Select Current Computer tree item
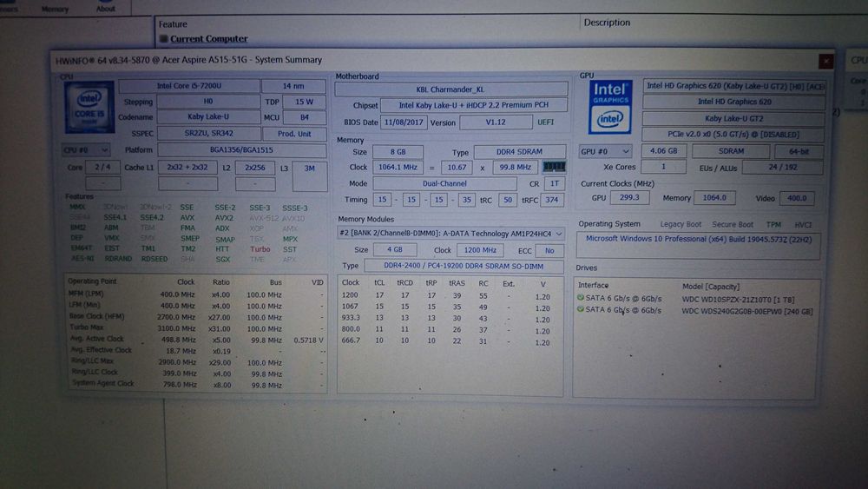This screenshot has width=868, height=489. tap(208, 39)
